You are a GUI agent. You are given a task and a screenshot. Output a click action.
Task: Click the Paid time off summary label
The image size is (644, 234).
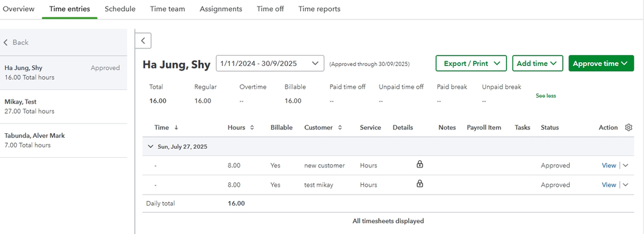[x=347, y=87]
